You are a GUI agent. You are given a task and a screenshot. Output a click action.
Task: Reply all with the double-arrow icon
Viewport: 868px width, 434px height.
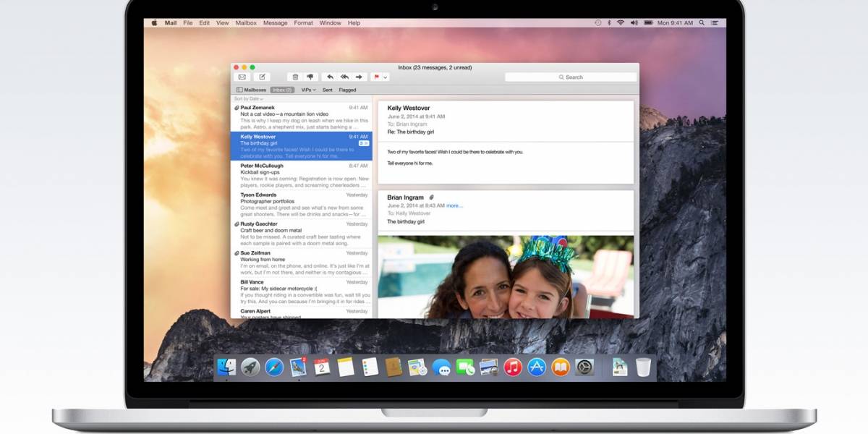344,77
